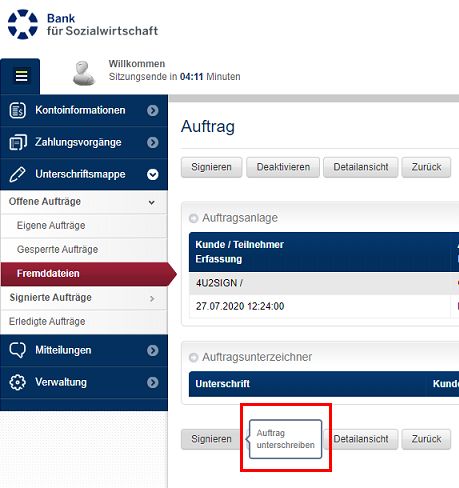Screen dimensions: 459x488
Task: Click the top Signieren button
Action: (x=211, y=167)
